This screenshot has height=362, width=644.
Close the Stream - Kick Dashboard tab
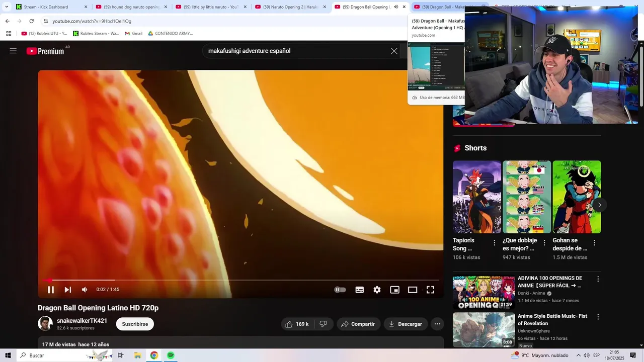(x=86, y=7)
